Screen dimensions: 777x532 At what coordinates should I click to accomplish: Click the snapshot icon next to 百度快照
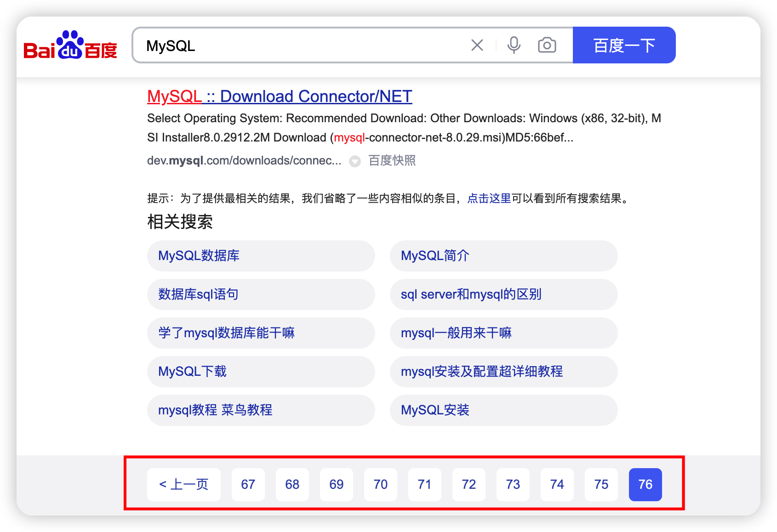pos(354,161)
